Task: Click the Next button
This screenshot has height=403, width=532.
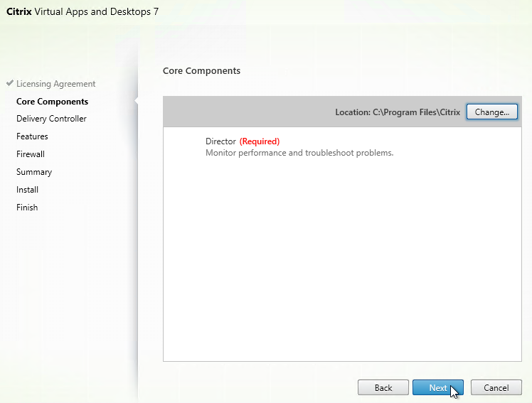Action: [x=437, y=387]
